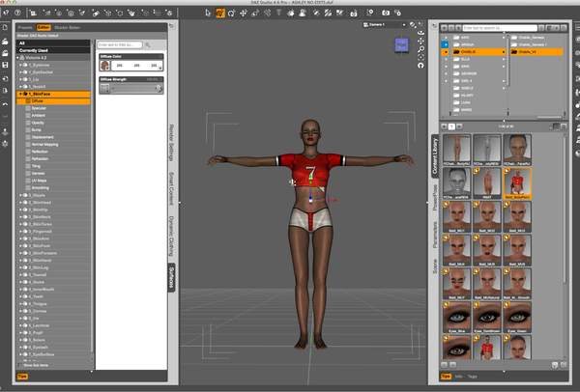This screenshot has height=392, width=580.
Task: Open the Diffuse Color map dropdown
Action: click(105, 66)
